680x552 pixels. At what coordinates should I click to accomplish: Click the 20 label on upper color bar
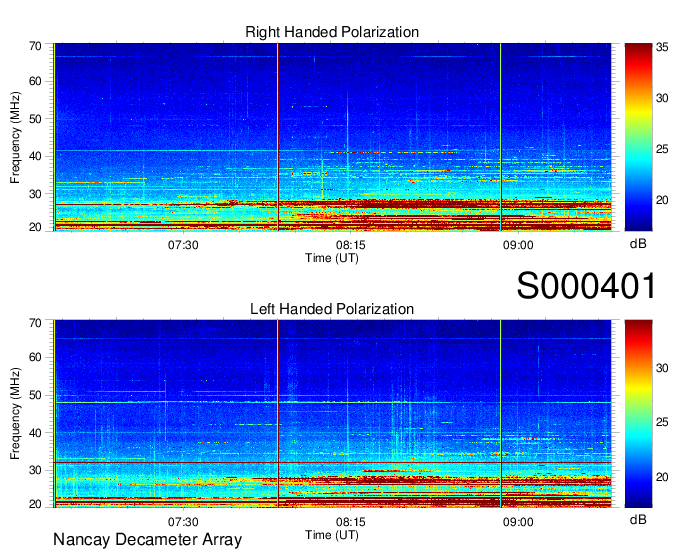point(662,200)
